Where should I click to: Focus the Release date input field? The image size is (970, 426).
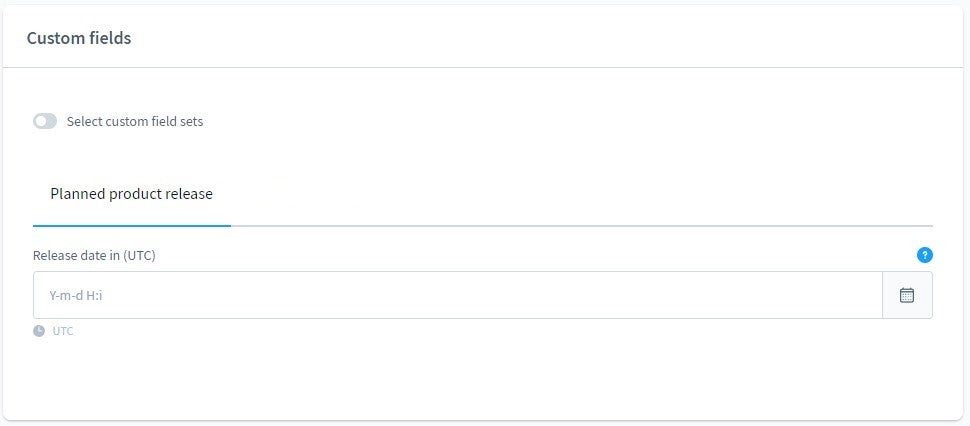pos(458,295)
